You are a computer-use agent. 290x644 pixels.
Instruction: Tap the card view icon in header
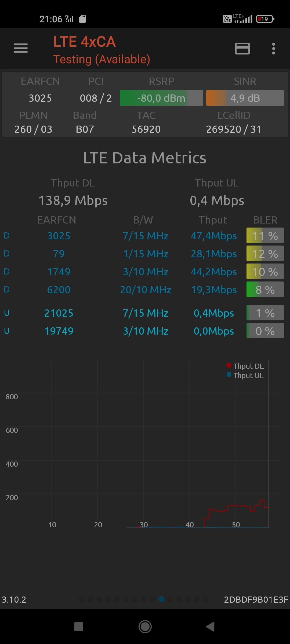tap(242, 49)
